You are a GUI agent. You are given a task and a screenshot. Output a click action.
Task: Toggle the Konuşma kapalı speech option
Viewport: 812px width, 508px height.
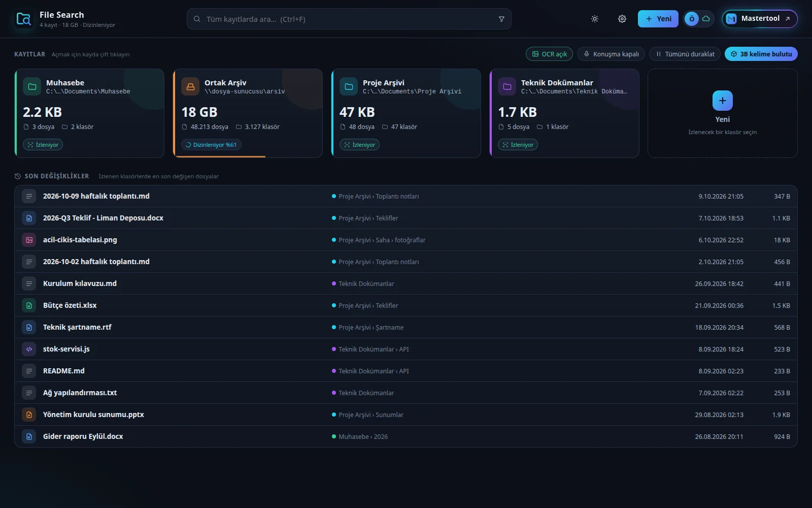click(611, 54)
